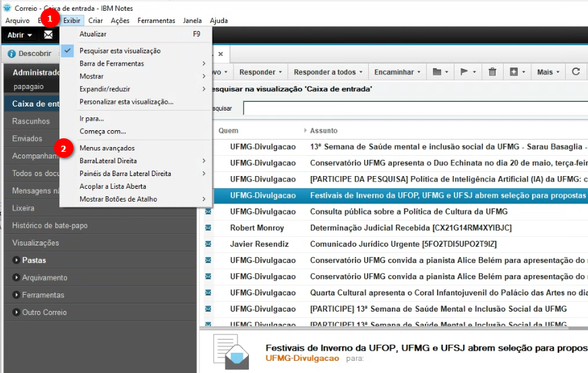Open Barra de Ferramentas submenu

136,63
